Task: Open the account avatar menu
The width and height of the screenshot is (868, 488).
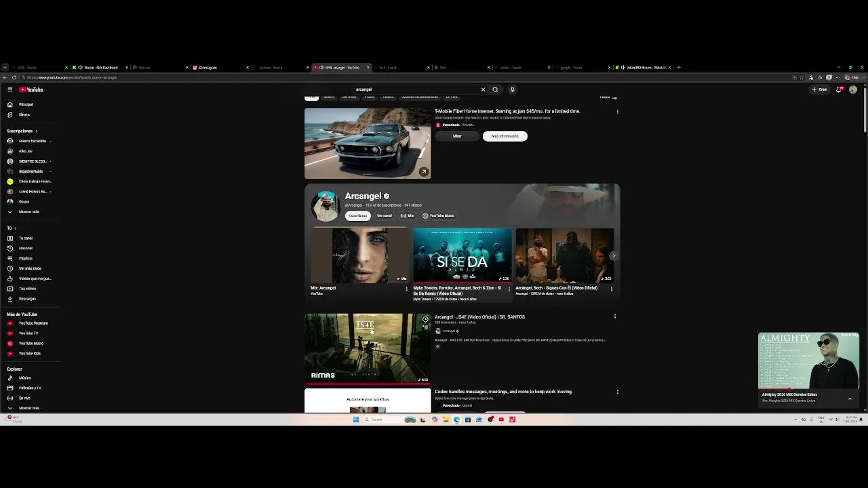Action: pyautogui.click(x=853, y=89)
